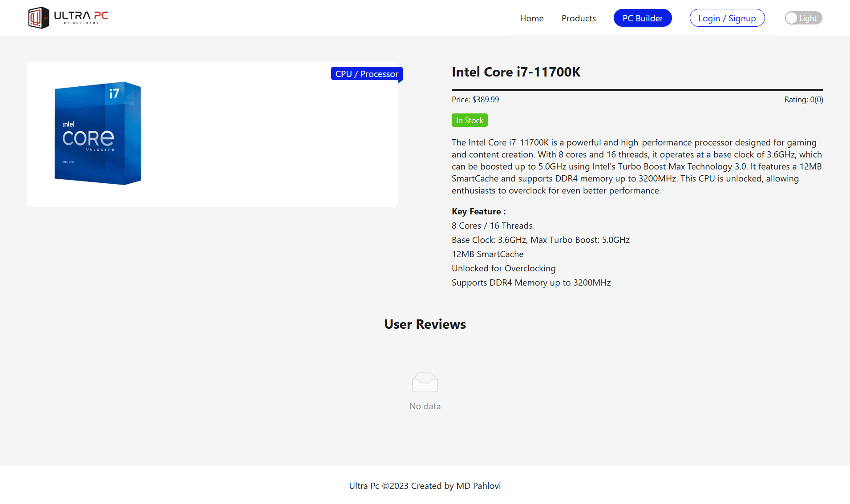Screen dimensions: 850x504
Task: Click the No data label
Action: pos(425,406)
